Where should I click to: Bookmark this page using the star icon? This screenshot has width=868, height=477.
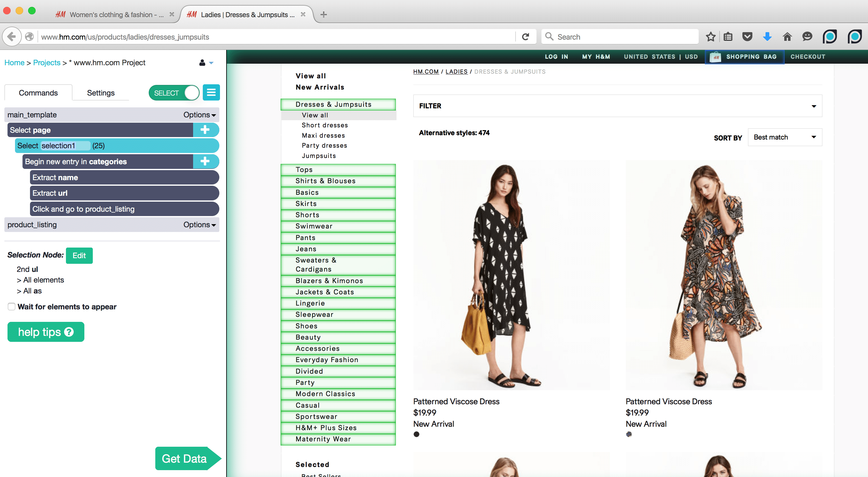click(x=711, y=36)
